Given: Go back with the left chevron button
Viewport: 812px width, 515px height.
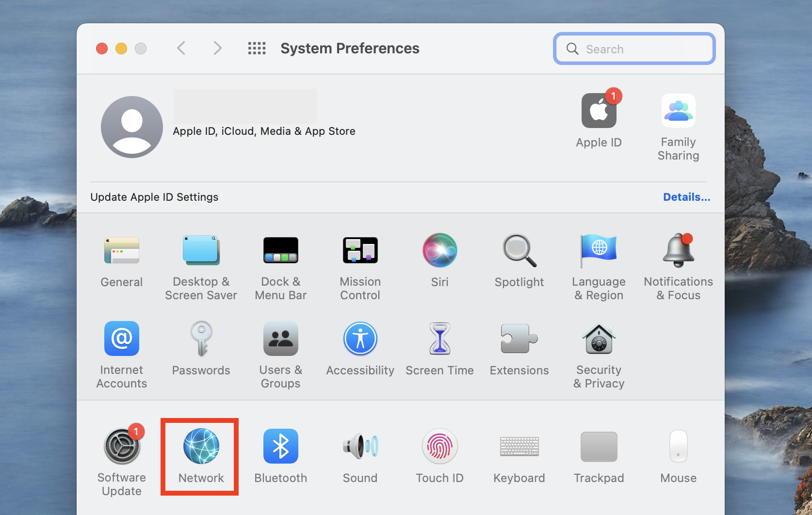Looking at the screenshot, I should (181, 48).
